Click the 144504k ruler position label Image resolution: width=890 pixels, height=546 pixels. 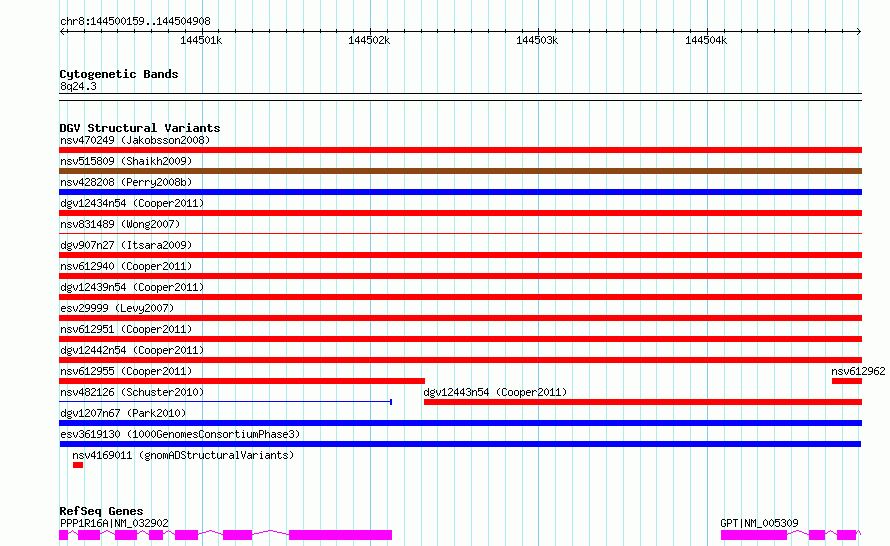click(x=706, y=40)
